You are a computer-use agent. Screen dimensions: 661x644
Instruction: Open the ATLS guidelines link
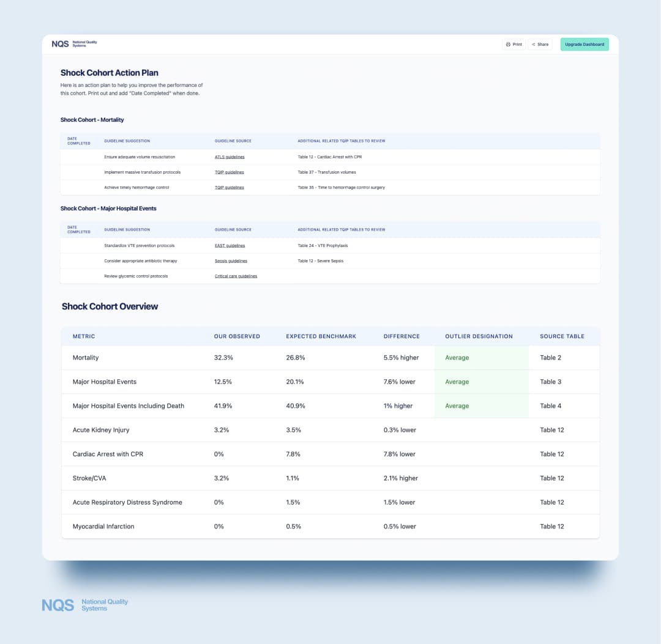pos(230,157)
